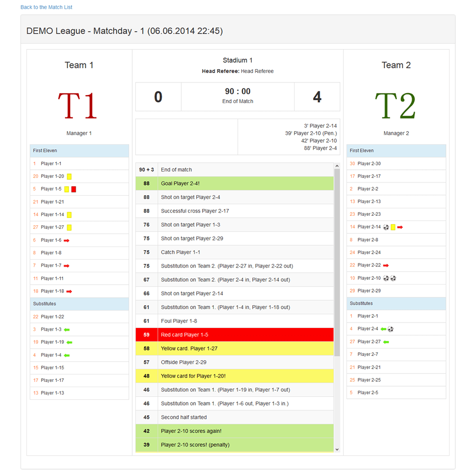Image resolution: width=476 pixels, height=476 pixels.
Task: Click the Catch Player 1-1 event row
Action: tap(235, 252)
